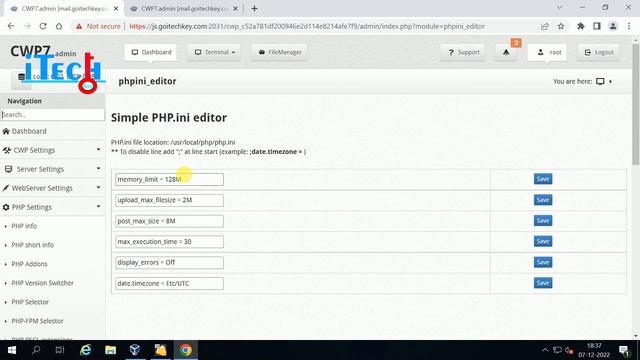Open File Explorer from taskbar
The width and height of the screenshot is (640, 360).
110,350
